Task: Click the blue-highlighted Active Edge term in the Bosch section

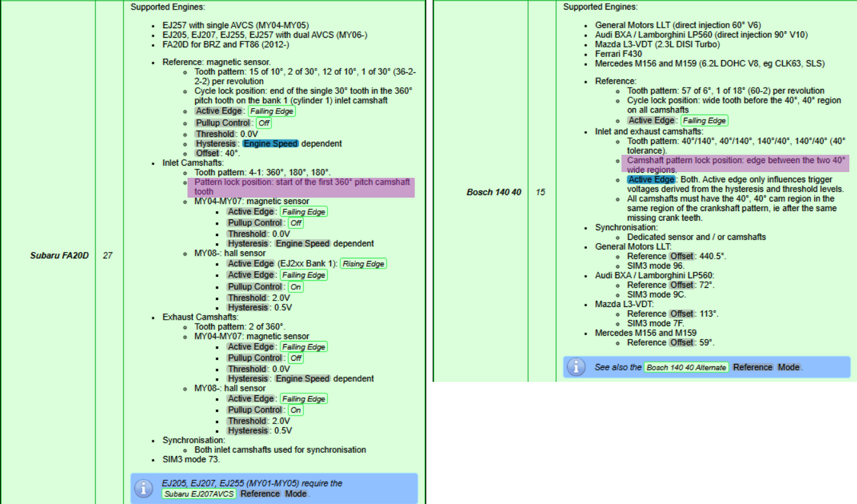Action: pos(651,180)
